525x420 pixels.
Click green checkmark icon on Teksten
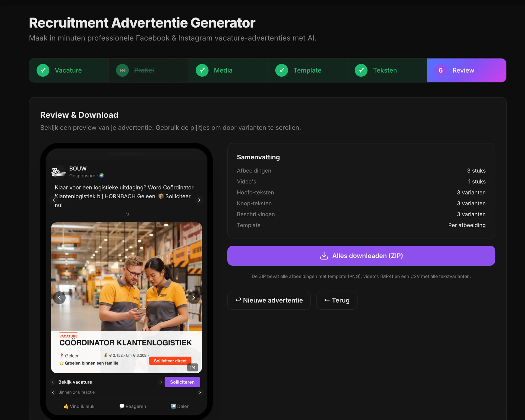[361, 70]
